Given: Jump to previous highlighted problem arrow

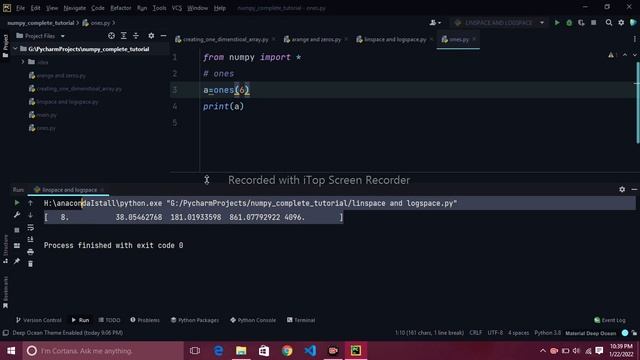Looking at the screenshot, I should pyautogui.click(x=624, y=55).
